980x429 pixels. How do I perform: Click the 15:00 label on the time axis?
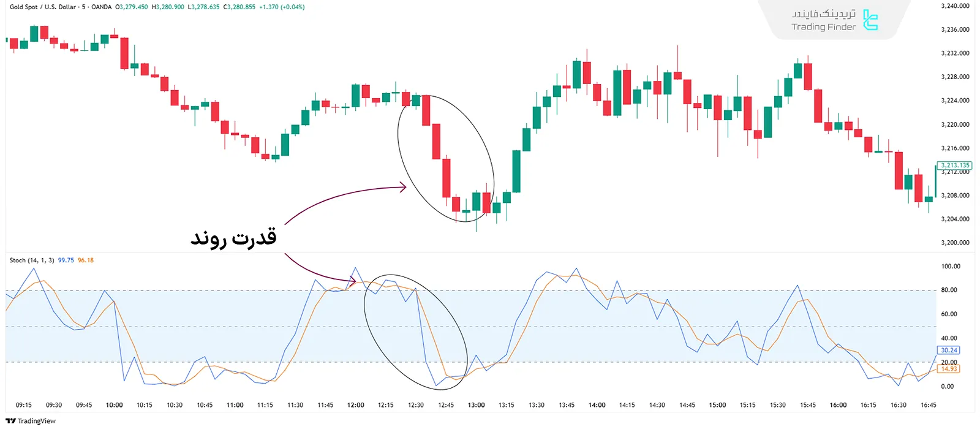[717, 405]
